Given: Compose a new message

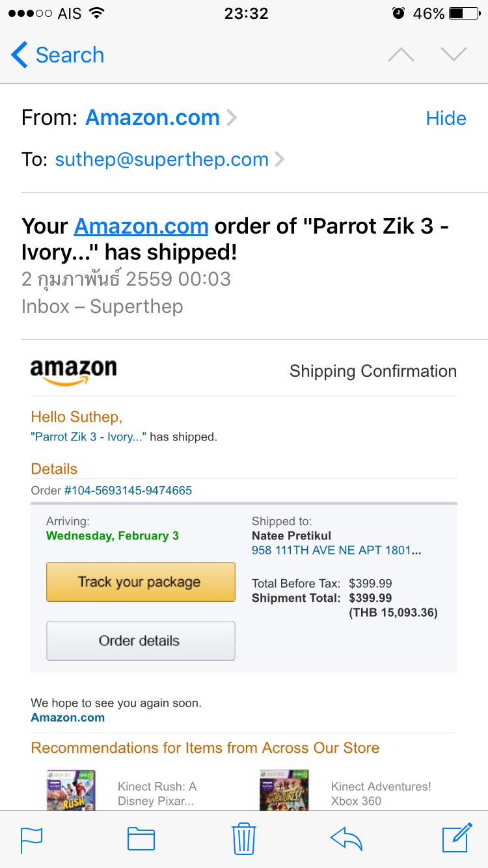Looking at the screenshot, I should tap(456, 837).
